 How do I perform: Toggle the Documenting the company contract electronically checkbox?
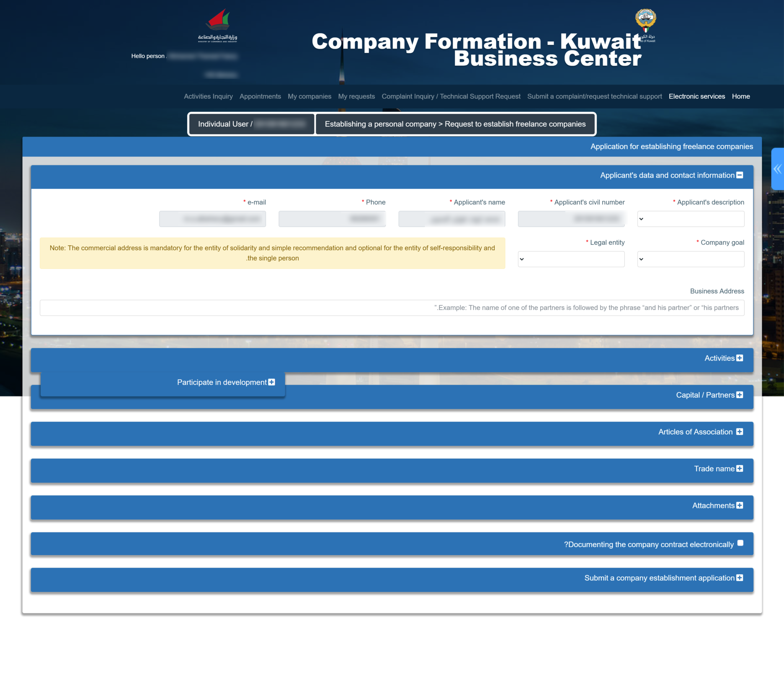[741, 543]
